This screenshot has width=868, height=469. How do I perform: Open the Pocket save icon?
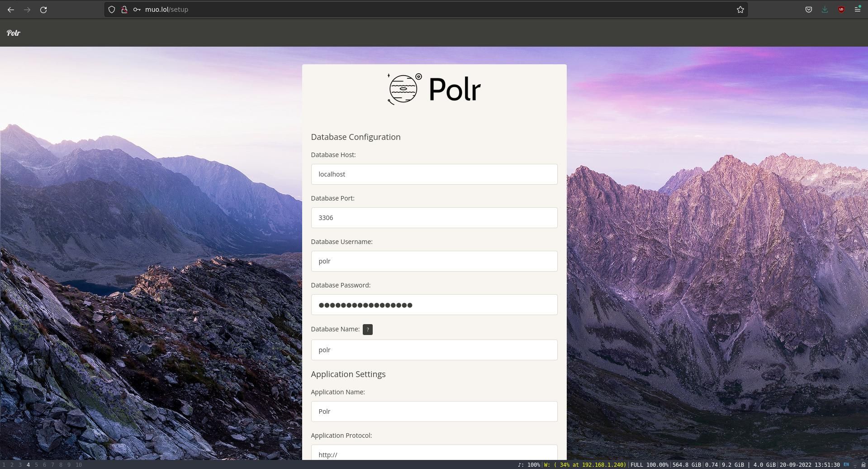coord(809,10)
